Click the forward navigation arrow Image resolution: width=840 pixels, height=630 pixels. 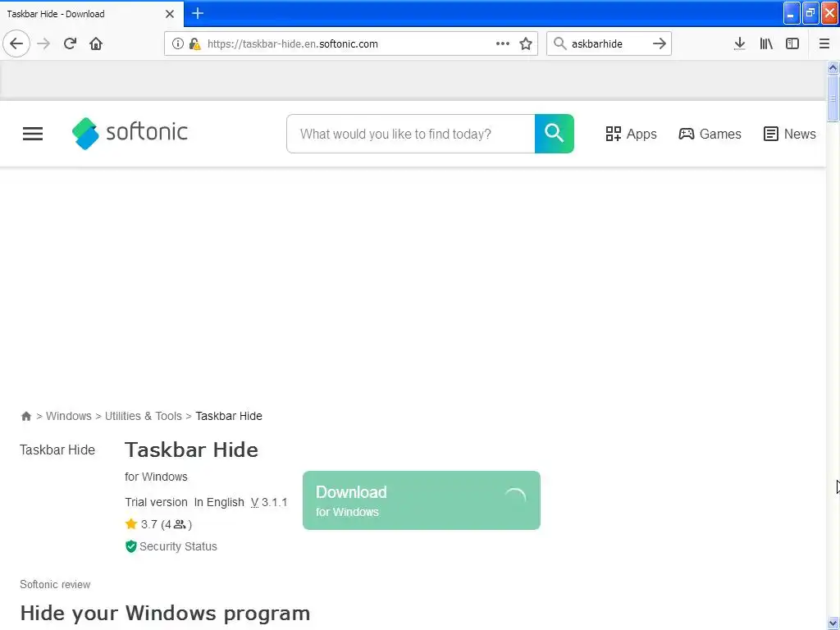click(43, 43)
